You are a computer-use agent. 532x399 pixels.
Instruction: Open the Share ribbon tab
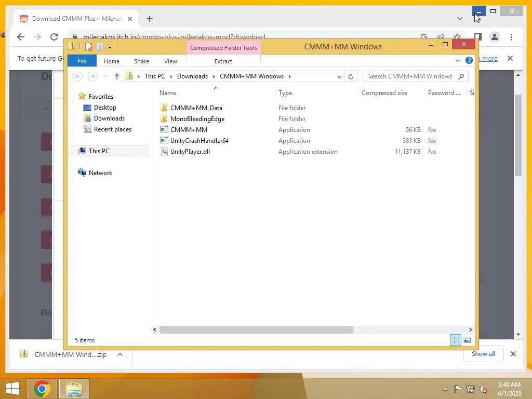point(141,61)
